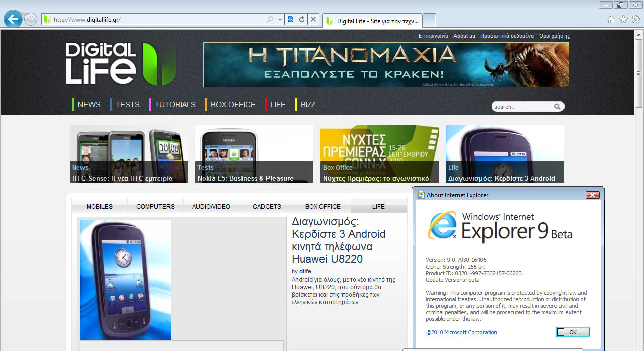Open the Tools gear menu
Image resolution: width=644 pixels, height=351 pixels.
[636, 20]
